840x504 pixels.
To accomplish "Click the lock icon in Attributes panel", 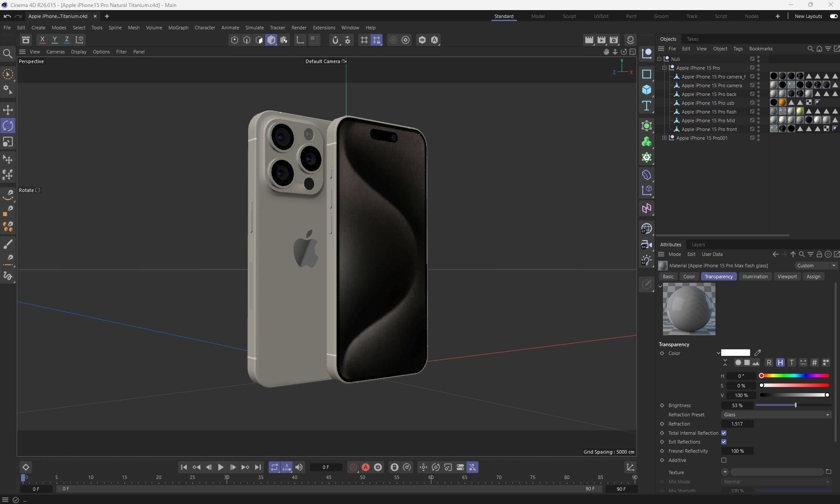I will point(819,254).
